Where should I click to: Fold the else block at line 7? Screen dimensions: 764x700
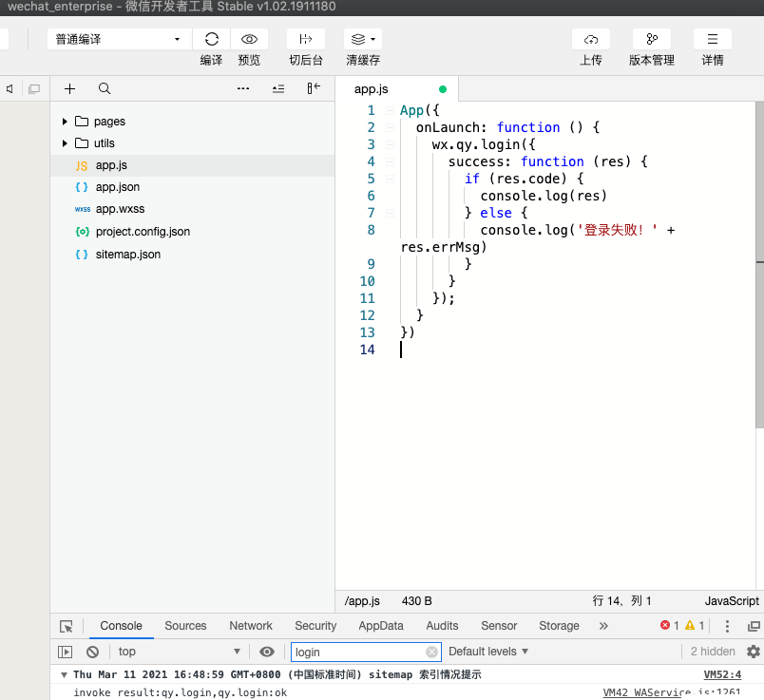coord(390,213)
